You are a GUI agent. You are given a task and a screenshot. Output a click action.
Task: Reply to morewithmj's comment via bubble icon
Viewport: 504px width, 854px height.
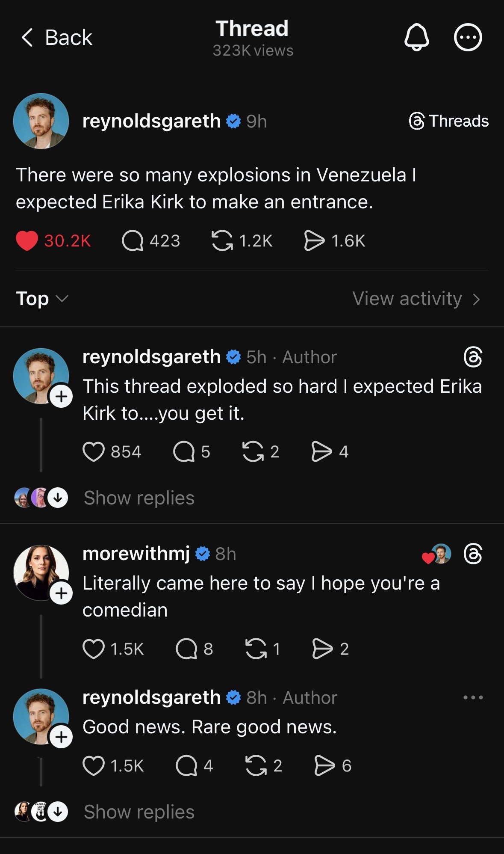186,649
